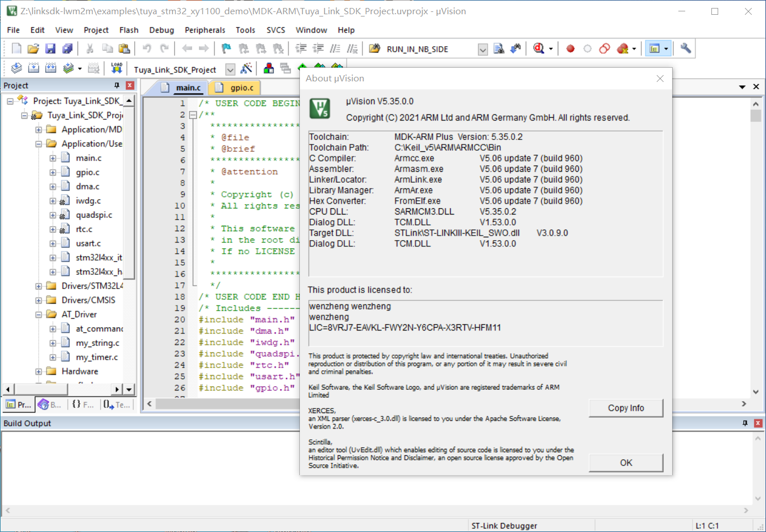Open Options for Target with the magic wand icon

point(246,69)
